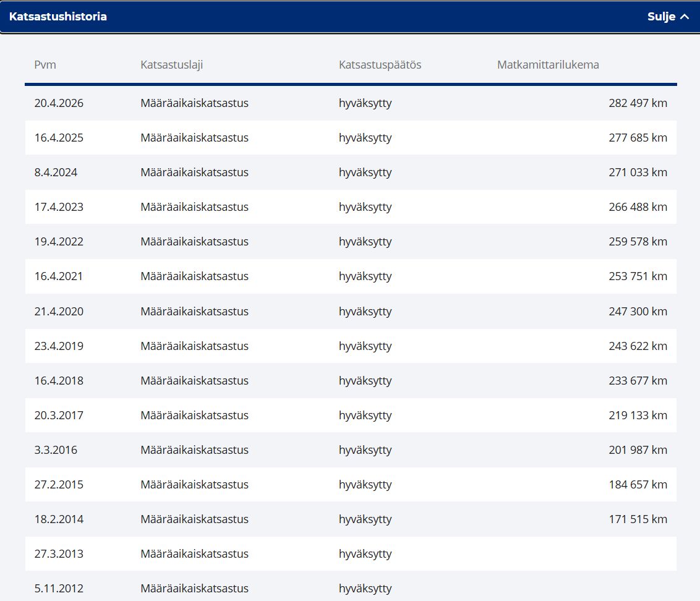Click the date 27.3.2013

(x=59, y=553)
